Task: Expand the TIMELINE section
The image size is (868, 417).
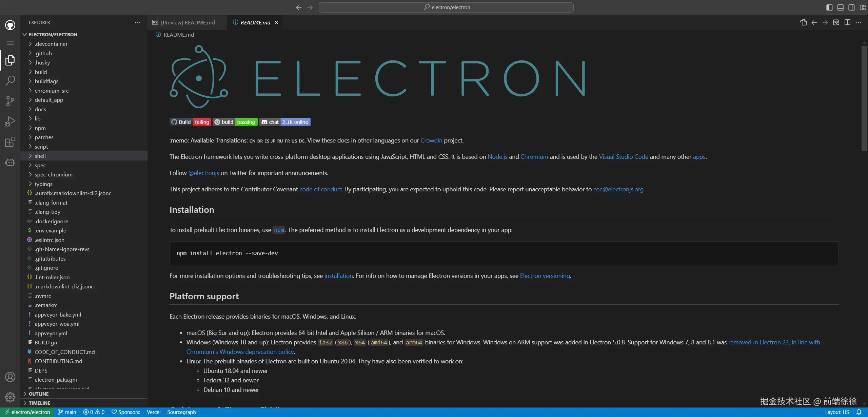Action: 39,403
